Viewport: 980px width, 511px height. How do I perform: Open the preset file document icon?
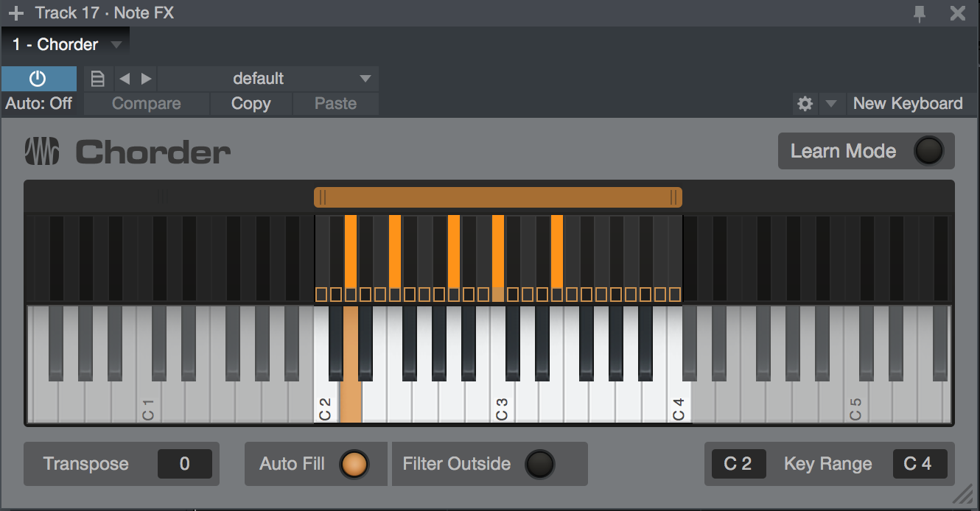tap(98, 79)
